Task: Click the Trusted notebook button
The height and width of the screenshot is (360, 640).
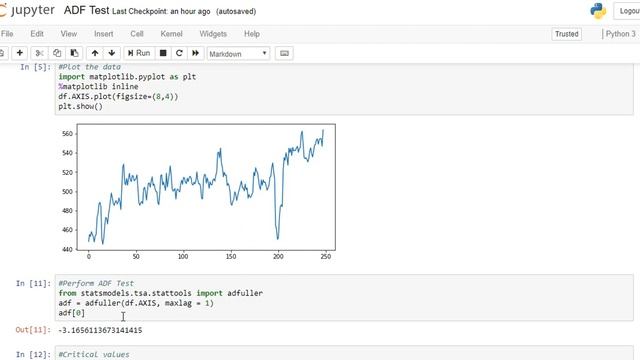Action: click(x=567, y=34)
